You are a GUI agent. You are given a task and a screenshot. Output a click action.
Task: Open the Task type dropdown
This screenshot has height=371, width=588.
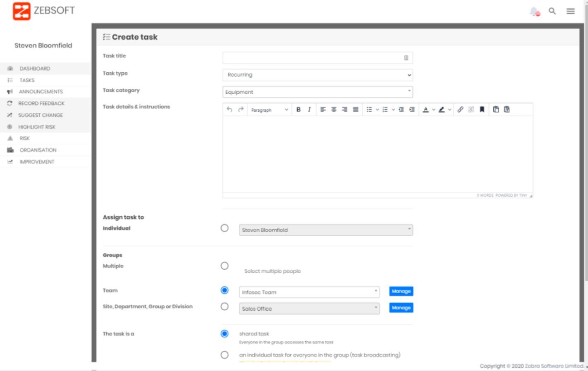318,75
